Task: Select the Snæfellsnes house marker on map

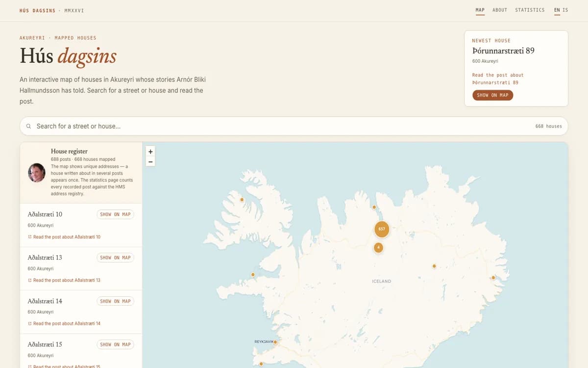Action: pos(253,275)
